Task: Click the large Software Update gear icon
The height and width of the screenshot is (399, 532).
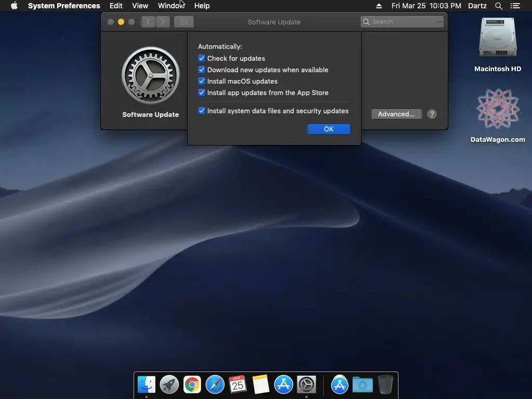Action: point(151,75)
